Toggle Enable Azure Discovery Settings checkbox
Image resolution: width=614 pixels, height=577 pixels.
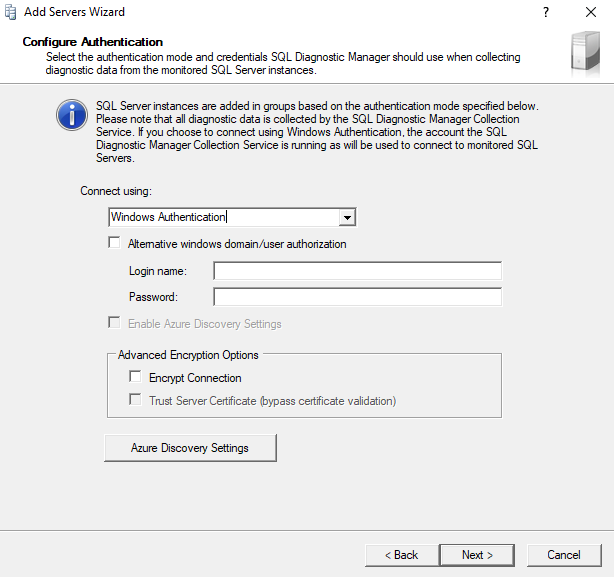tap(114, 323)
